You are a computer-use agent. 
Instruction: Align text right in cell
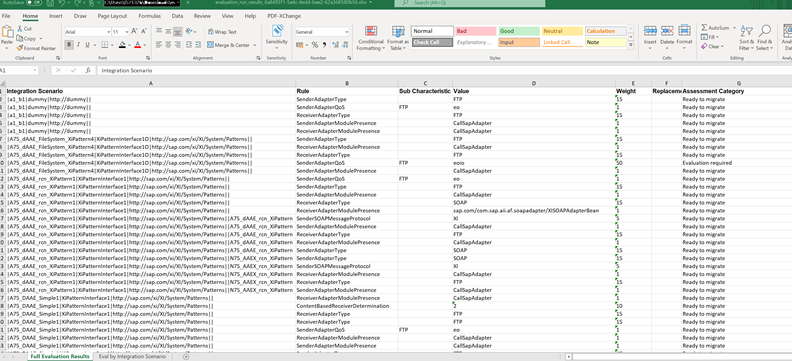[178, 44]
